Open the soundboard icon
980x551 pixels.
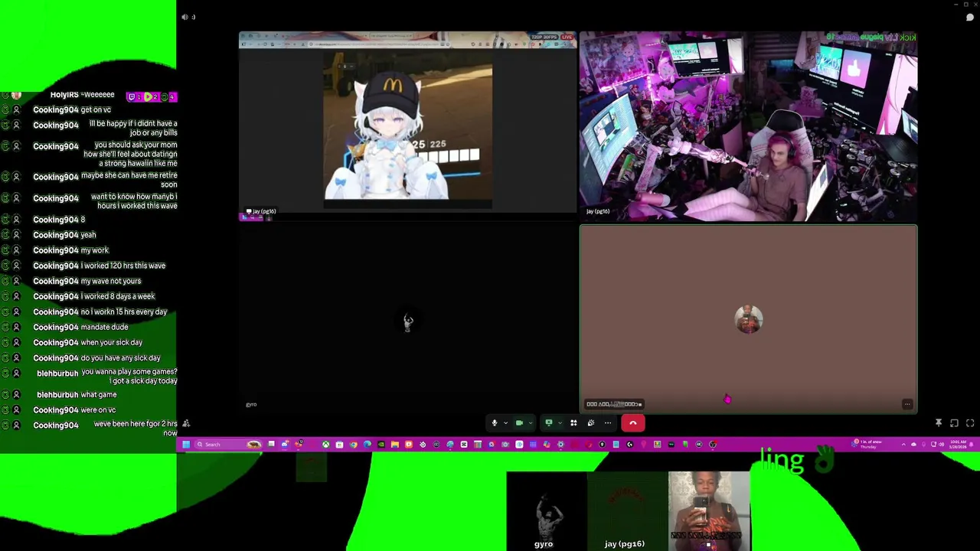590,422
